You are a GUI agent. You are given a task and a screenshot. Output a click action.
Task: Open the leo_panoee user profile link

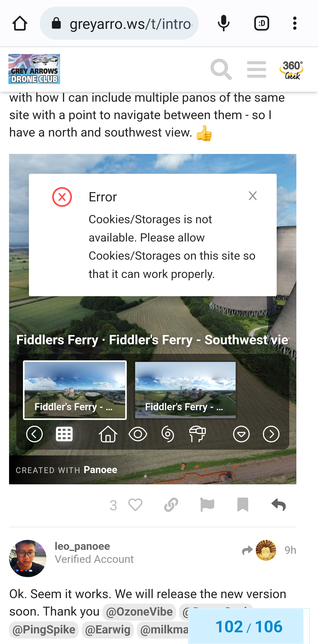(x=82, y=546)
